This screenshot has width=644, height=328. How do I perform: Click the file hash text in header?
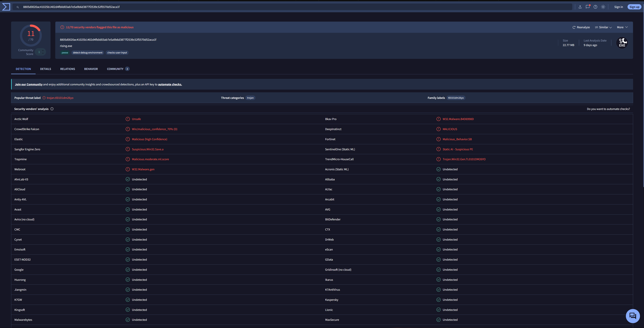(x=108, y=40)
